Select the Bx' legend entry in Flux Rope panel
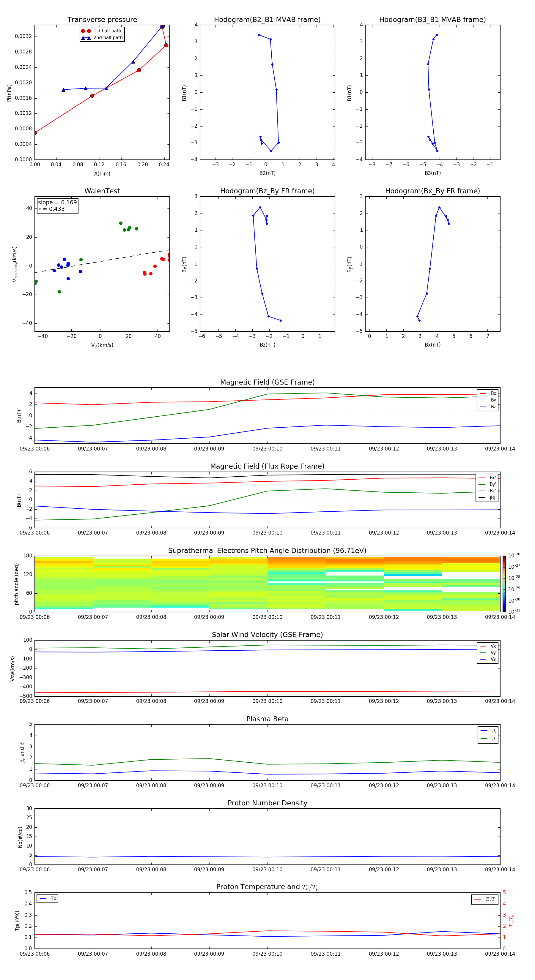The image size is (535, 980). click(x=487, y=478)
